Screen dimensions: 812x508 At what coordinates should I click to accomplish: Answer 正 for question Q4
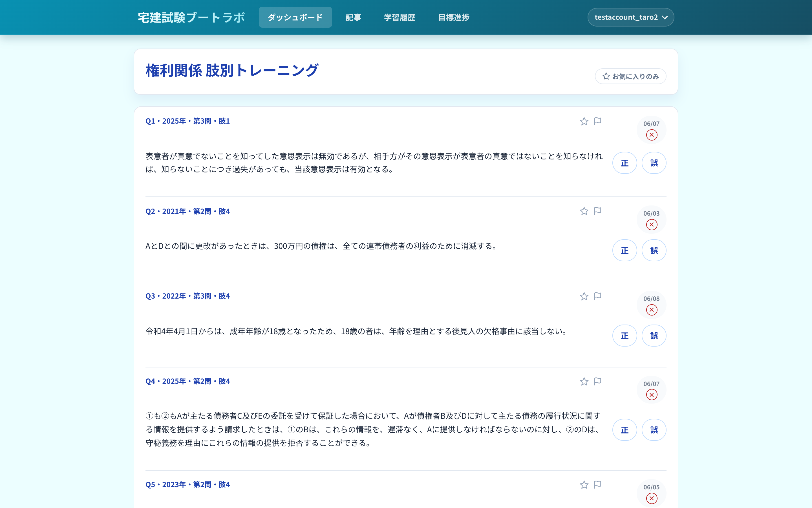[x=625, y=430]
